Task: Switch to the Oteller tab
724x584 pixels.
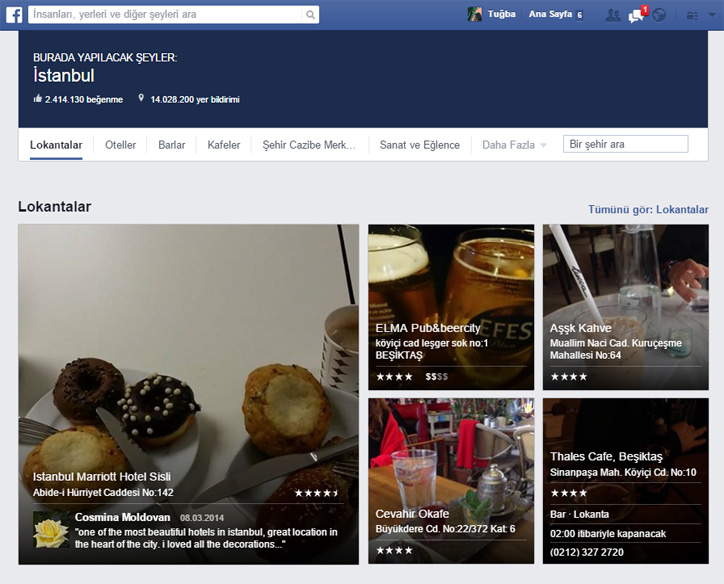Action: tap(121, 145)
